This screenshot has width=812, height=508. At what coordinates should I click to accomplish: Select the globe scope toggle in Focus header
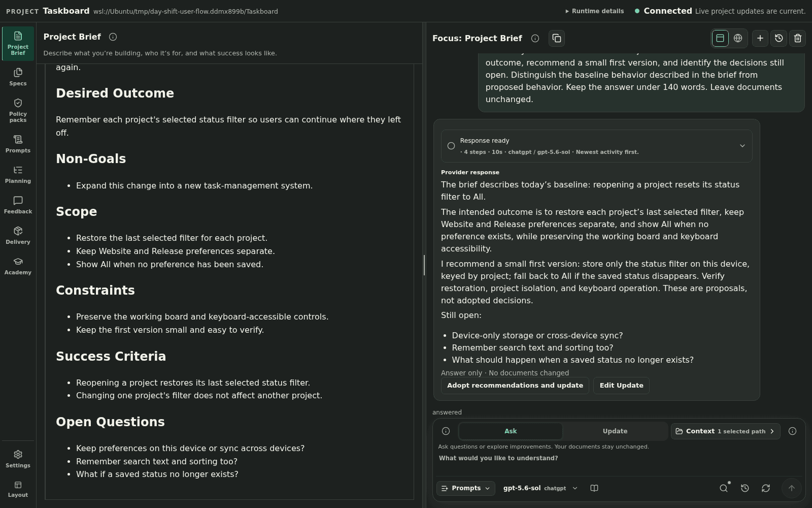[x=738, y=38]
